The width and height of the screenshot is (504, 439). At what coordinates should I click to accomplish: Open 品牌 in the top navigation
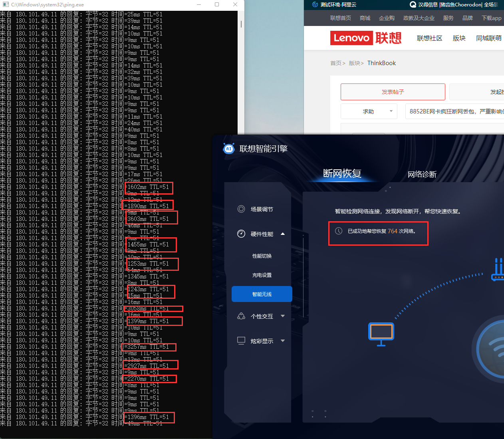click(468, 18)
